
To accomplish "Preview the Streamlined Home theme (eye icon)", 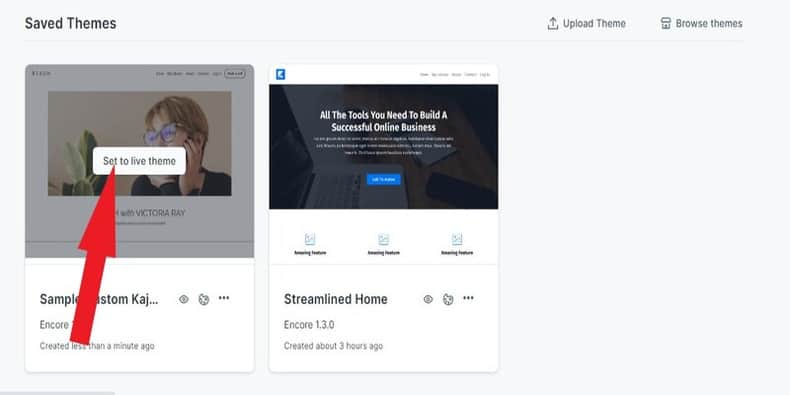I will tap(428, 299).
